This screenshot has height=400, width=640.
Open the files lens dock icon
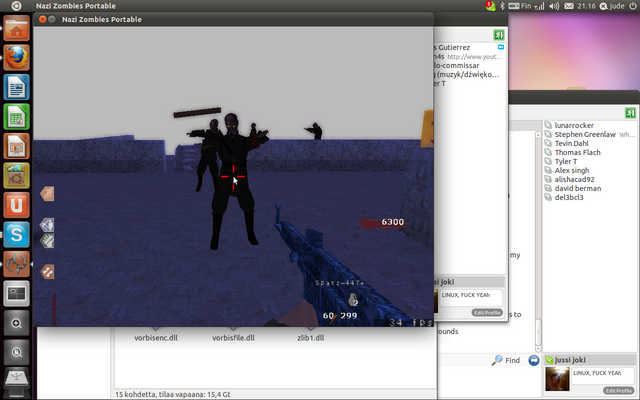(x=16, y=352)
